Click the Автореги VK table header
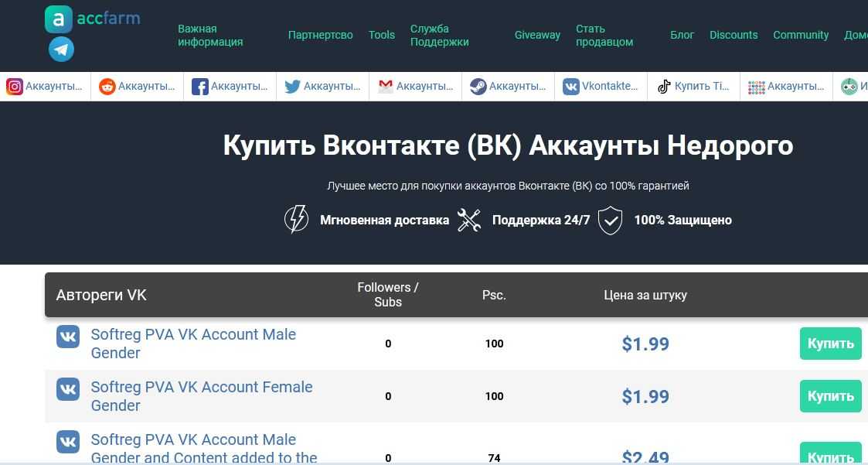Screen dimensions: 868x465 [101, 295]
